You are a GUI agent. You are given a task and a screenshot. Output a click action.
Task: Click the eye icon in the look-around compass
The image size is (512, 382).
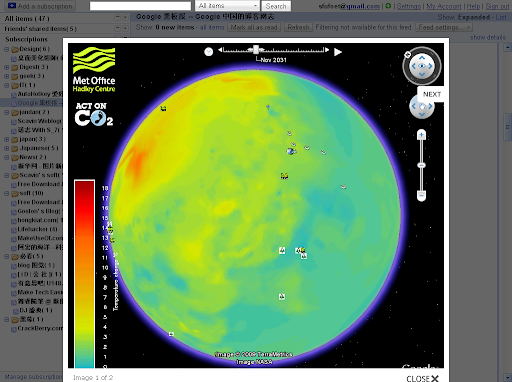[x=422, y=66]
